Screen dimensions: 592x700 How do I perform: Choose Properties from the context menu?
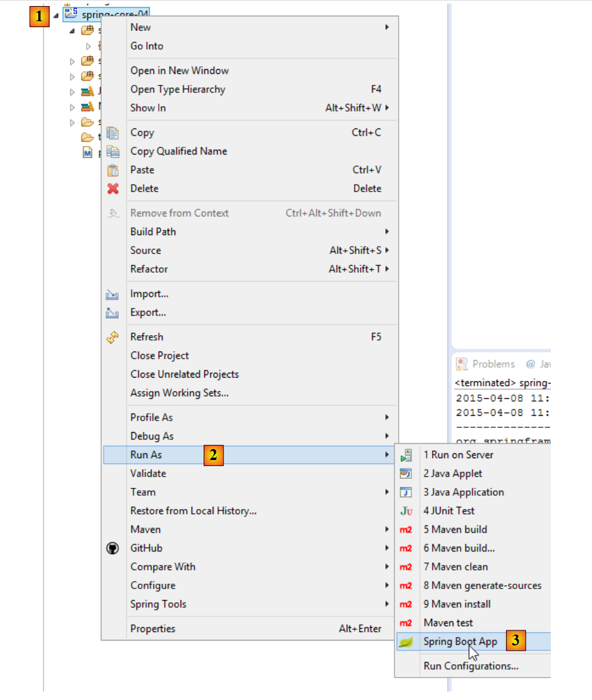coord(153,629)
